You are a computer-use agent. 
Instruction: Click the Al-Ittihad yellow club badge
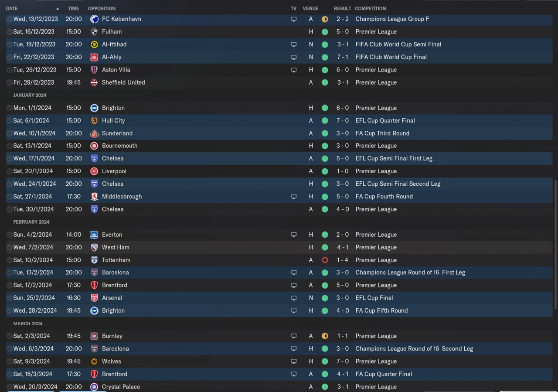click(x=94, y=44)
